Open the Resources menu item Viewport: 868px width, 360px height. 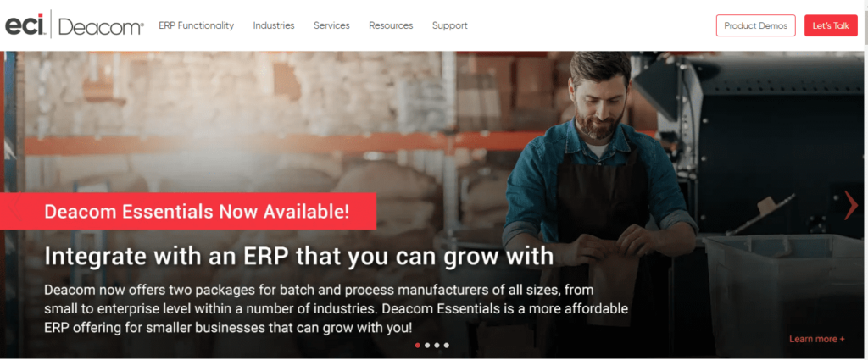pos(391,25)
